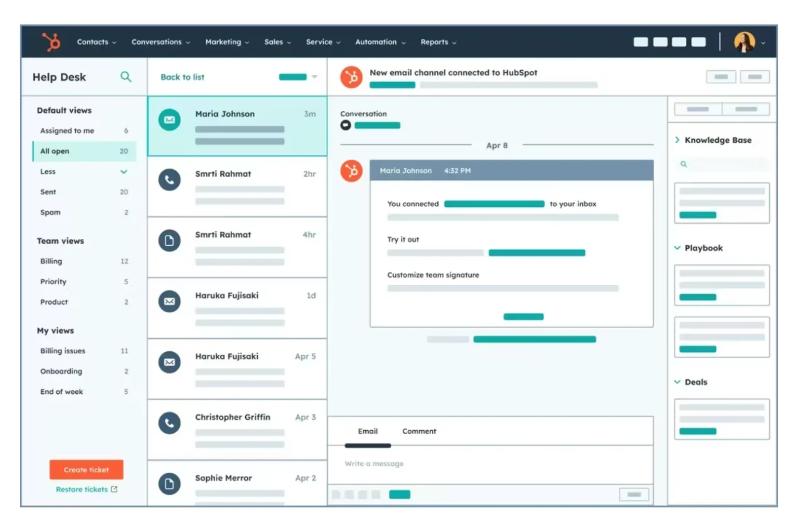Viewport: 798px width, 532px height.
Task: Click Christopher Griffin's phone icon
Action: (169, 423)
